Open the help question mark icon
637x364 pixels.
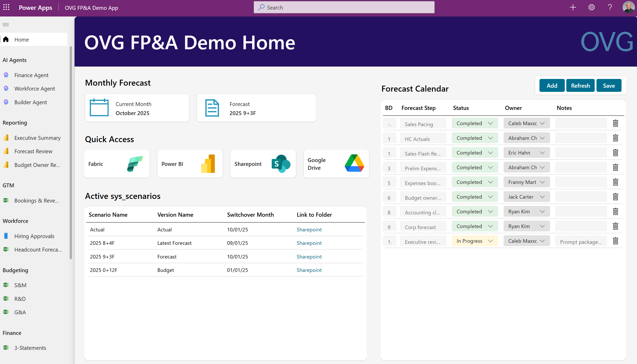(x=610, y=7)
